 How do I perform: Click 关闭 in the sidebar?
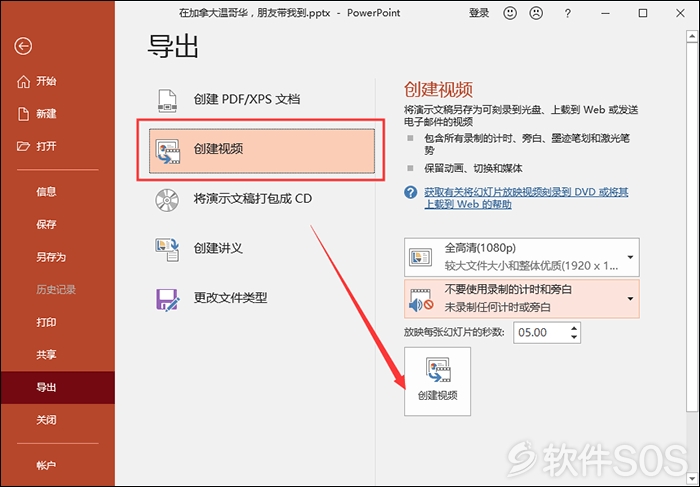coord(58,420)
